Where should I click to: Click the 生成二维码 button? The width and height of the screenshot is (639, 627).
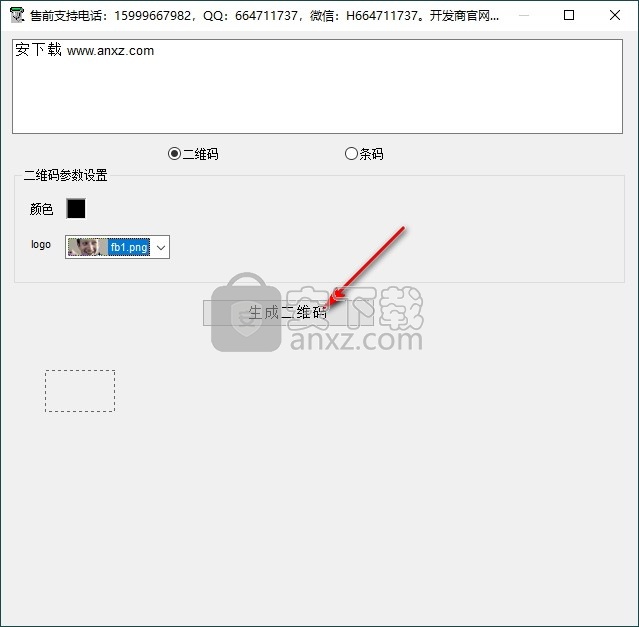[x=288, y=313]
